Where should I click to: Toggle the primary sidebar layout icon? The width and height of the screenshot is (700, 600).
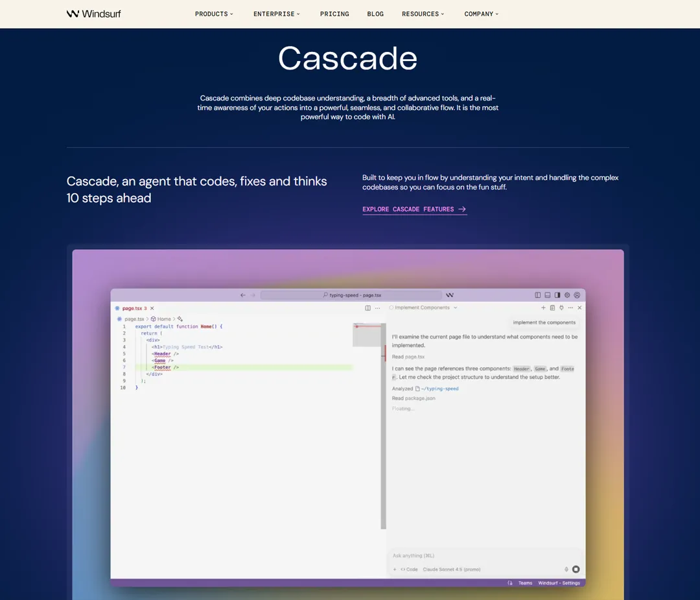pyautogui.click(x=537, y=295)
